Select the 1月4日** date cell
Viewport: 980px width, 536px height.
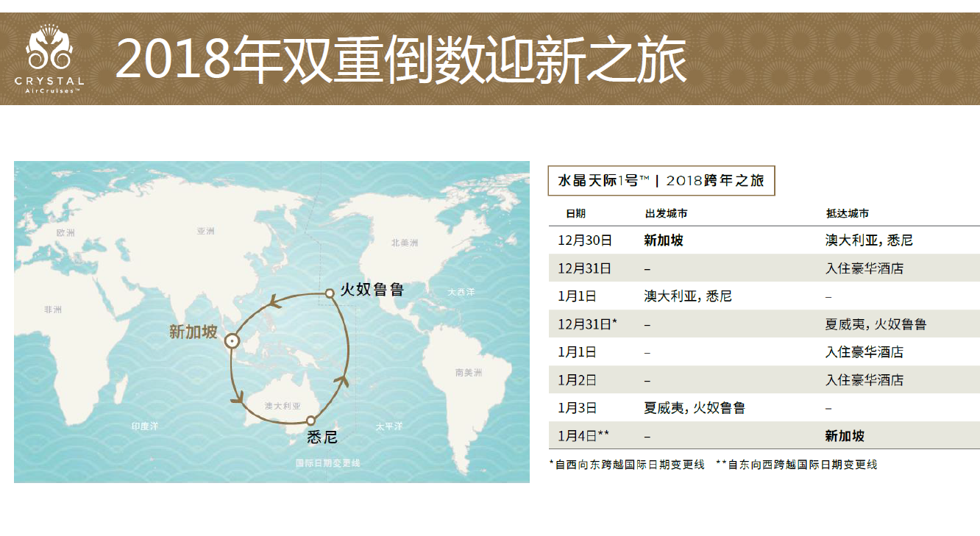pos(583,436)
